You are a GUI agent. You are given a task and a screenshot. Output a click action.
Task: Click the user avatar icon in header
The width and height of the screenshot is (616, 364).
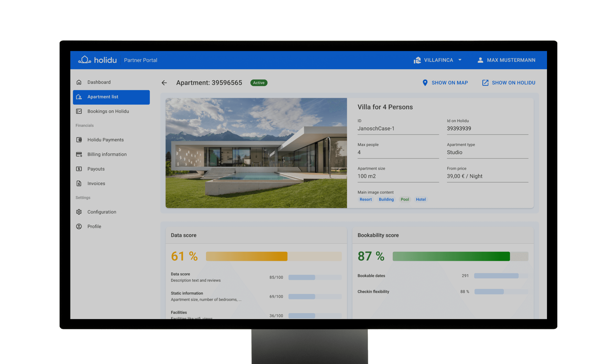pyautogui.click(x=480, y=60)
